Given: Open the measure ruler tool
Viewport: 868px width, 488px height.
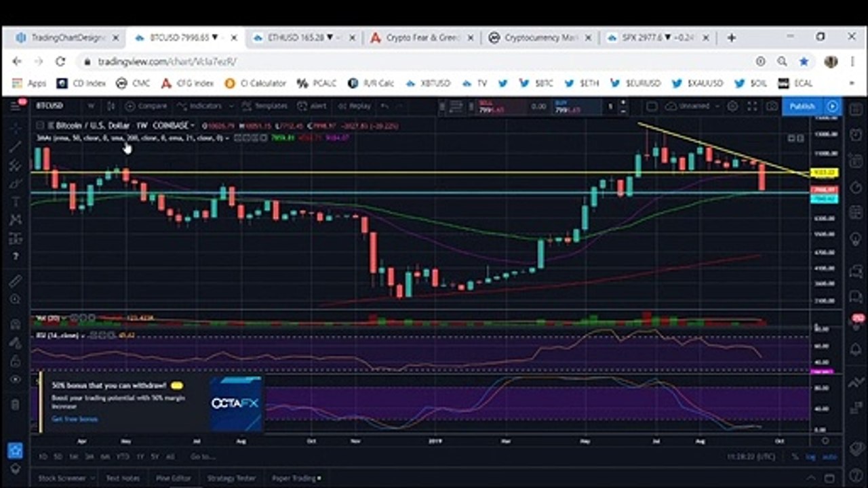Looking at the screenshot, I should click(16, 280).
